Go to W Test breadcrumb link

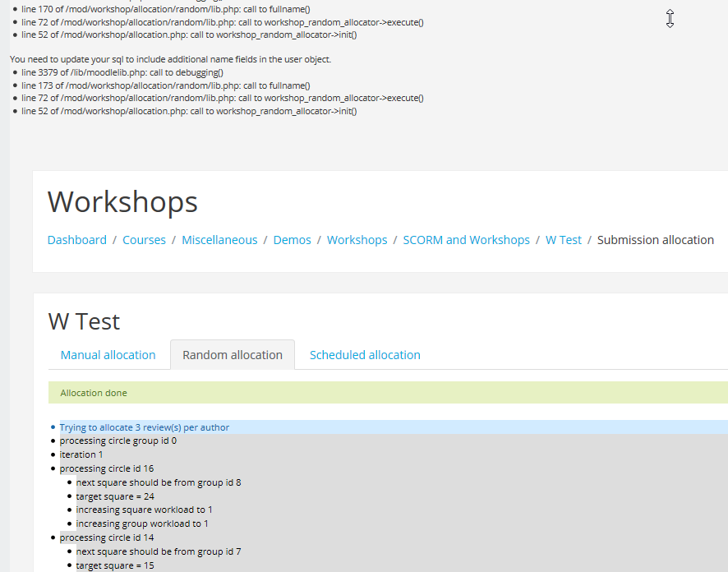pyautogui.click(x=563, y=240)
